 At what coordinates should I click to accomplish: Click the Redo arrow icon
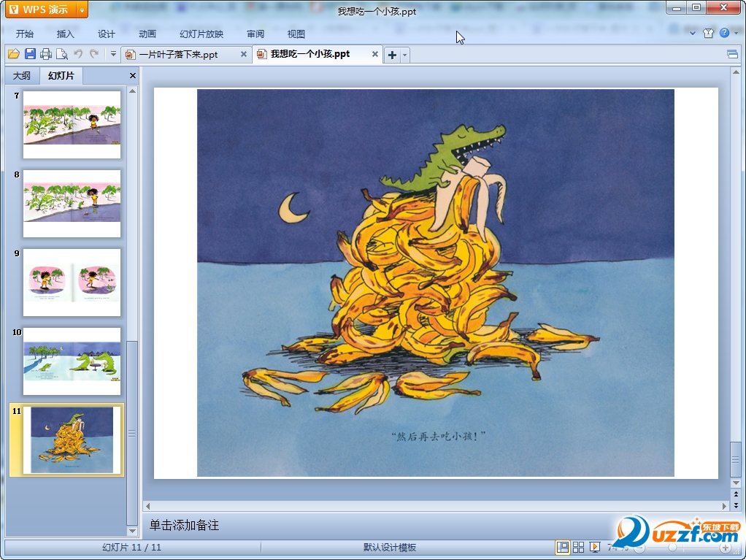click(x=94, y=54)
